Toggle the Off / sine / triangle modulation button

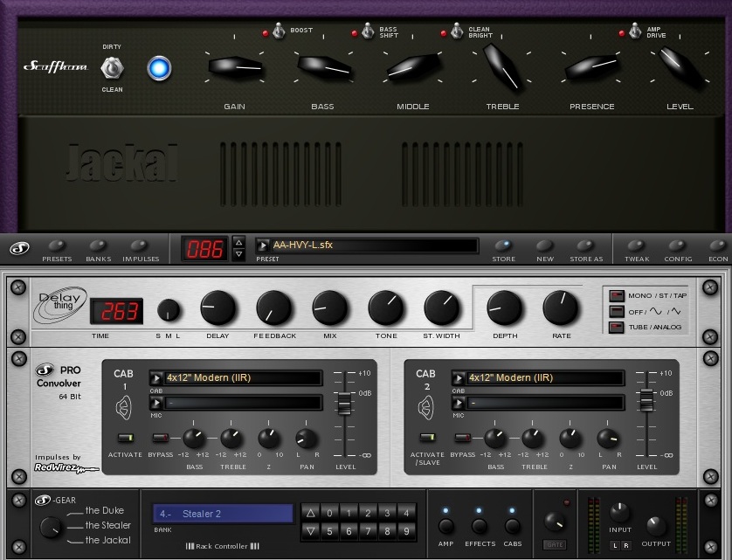pyautogui.click(x=616, y=312)
